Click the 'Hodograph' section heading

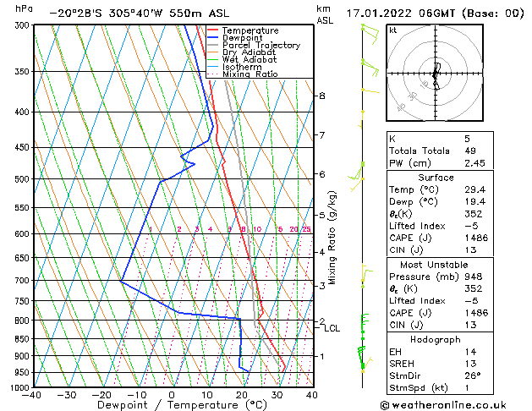pyautogui.click(x=436, y=340)
